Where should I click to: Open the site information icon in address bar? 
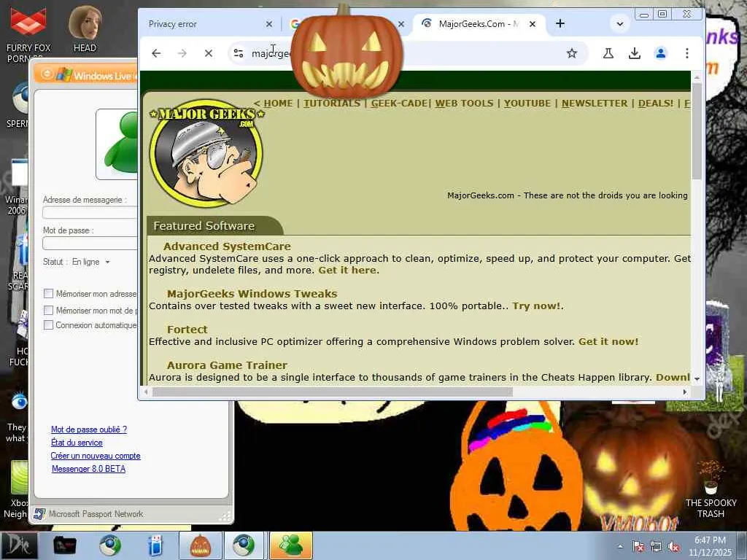(x=239, y=53)
